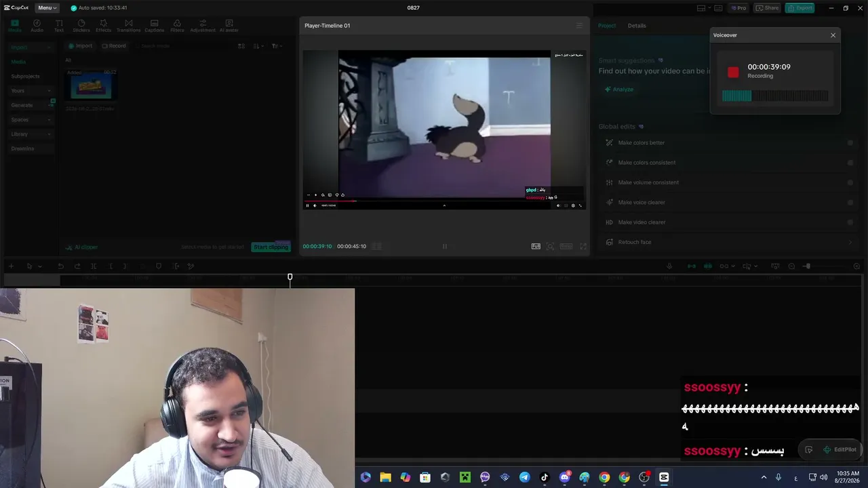Click the timeline playhead marker
The image size is (868, 488).
[290, 277]
